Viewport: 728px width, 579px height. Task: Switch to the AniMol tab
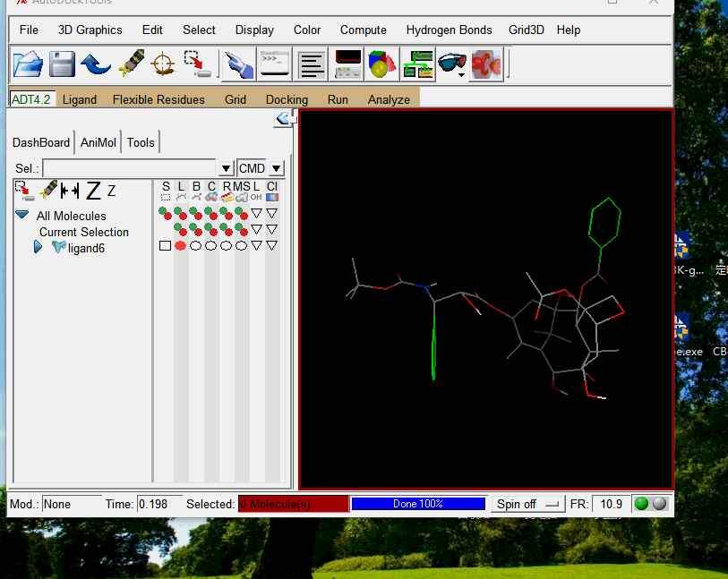pyautogui.click(x=98, y=142)
